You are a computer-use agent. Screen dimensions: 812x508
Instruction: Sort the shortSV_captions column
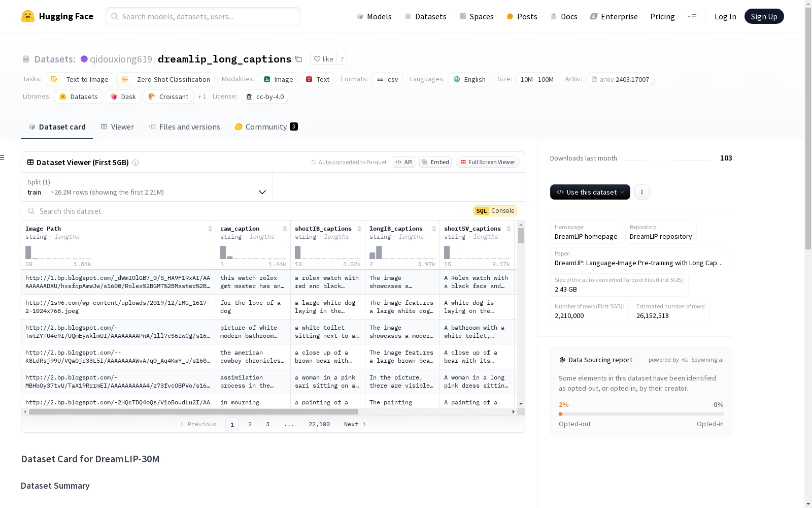(509, 229)
